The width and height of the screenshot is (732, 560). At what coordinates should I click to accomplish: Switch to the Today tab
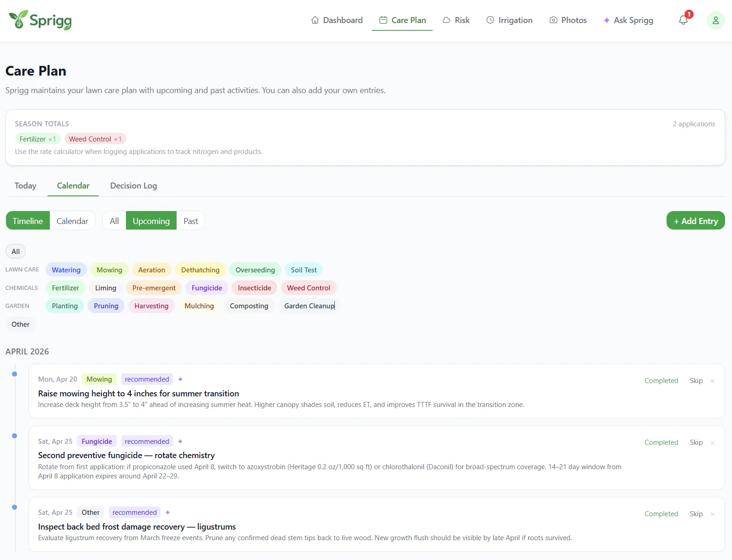[25, 186]
